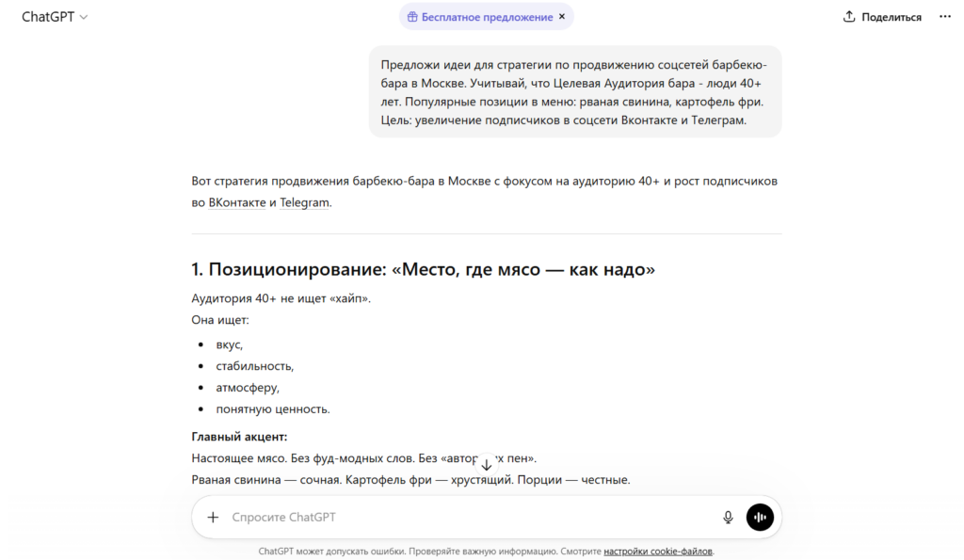The image size is (964, 560).
Task: Click the bullet item вкус,
Action: [x=230, y=344]
